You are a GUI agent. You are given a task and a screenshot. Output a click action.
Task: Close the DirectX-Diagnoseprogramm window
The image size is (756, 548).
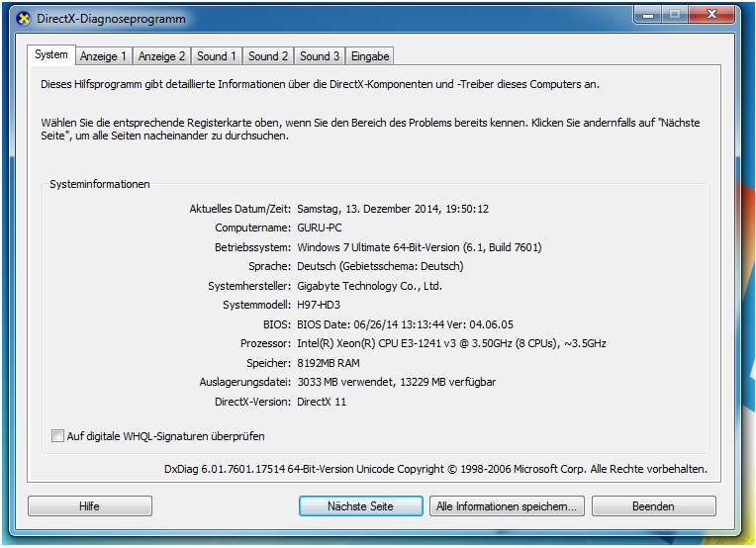711,15
